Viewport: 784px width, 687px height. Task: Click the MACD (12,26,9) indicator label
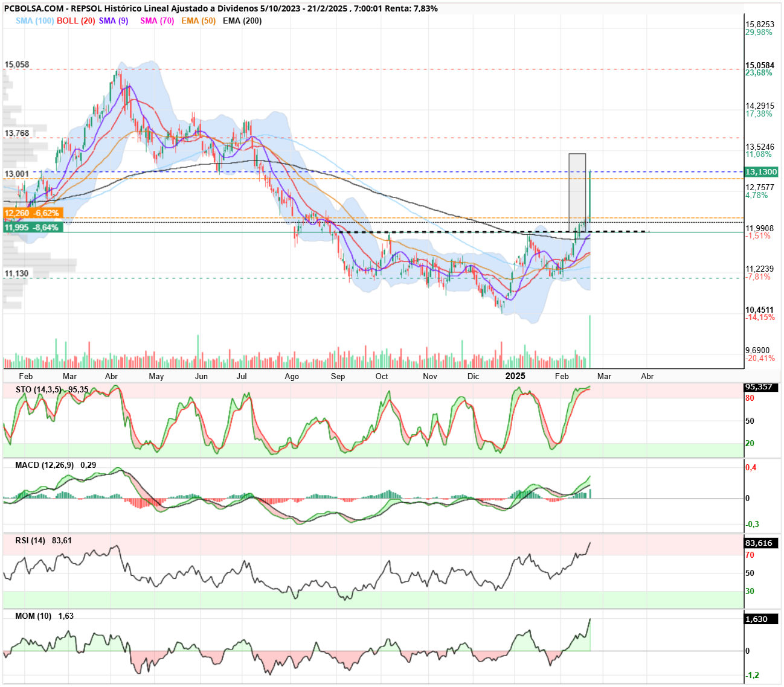[45, 465]
